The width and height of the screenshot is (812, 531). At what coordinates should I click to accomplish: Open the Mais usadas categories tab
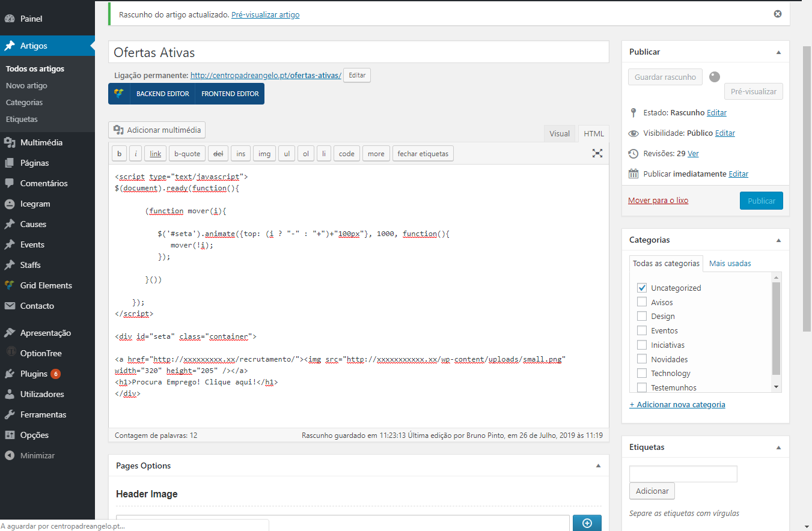point(730,263)
